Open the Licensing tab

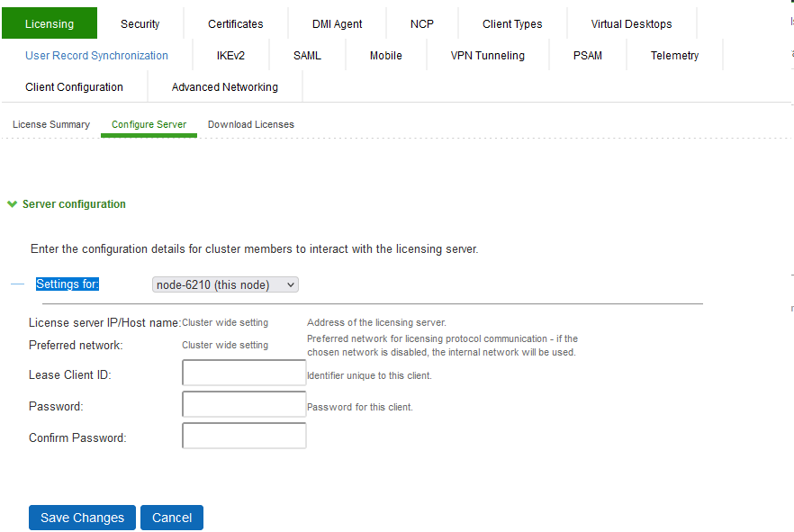[50, 23]
